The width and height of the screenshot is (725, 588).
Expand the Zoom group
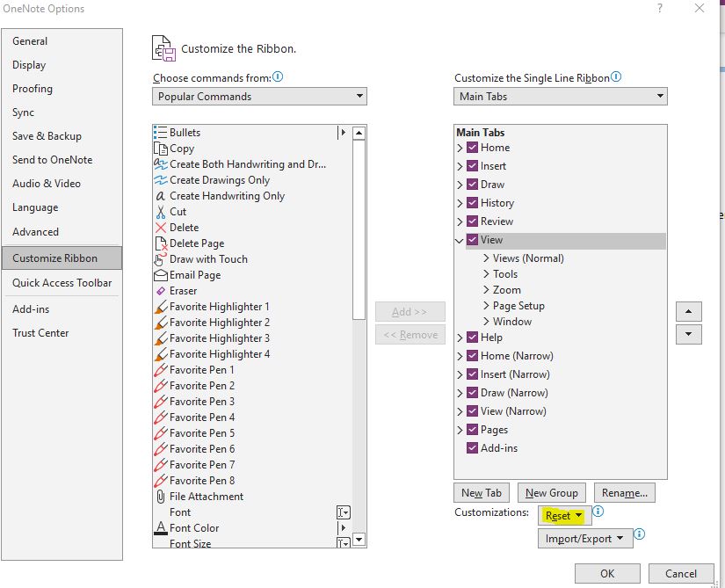click(x=486, y=289)
